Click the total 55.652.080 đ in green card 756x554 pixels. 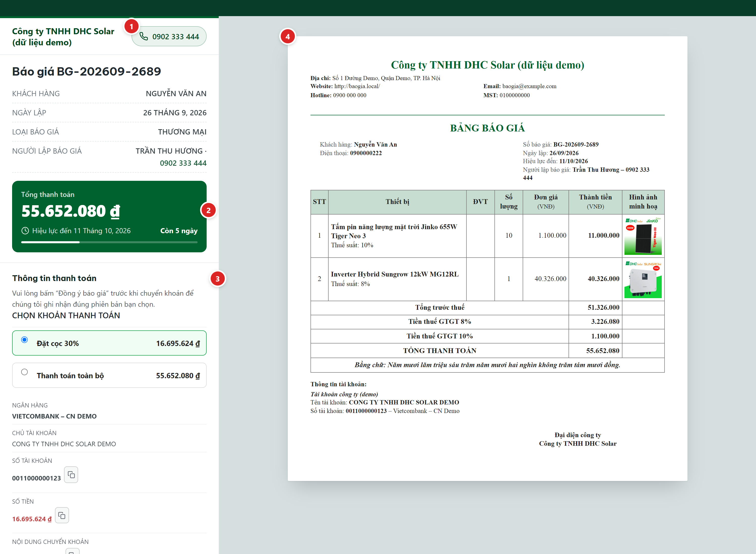[x=71, y=211]
